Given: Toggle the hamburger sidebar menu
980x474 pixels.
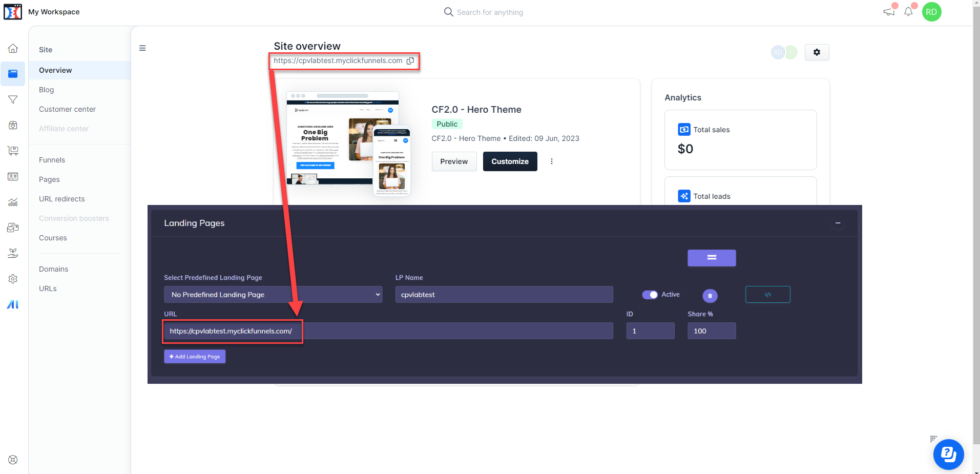Looking at the screenshot, I should coord(142,48).
